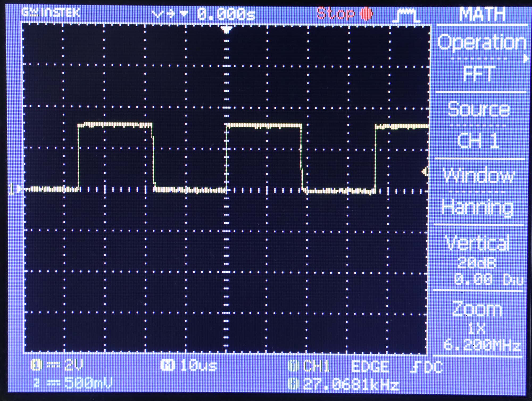Click the horizontal trigger position marker arrow

coord(227,29)
